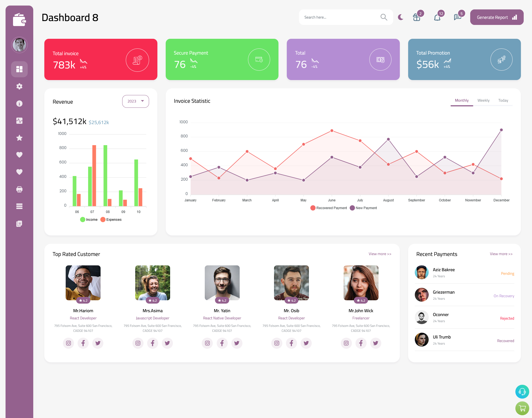Viewport: 532px width, 418px height.
Task: Click the analytics chart sidebar icon
Action: pyautogui.click(x=19, y=120)
